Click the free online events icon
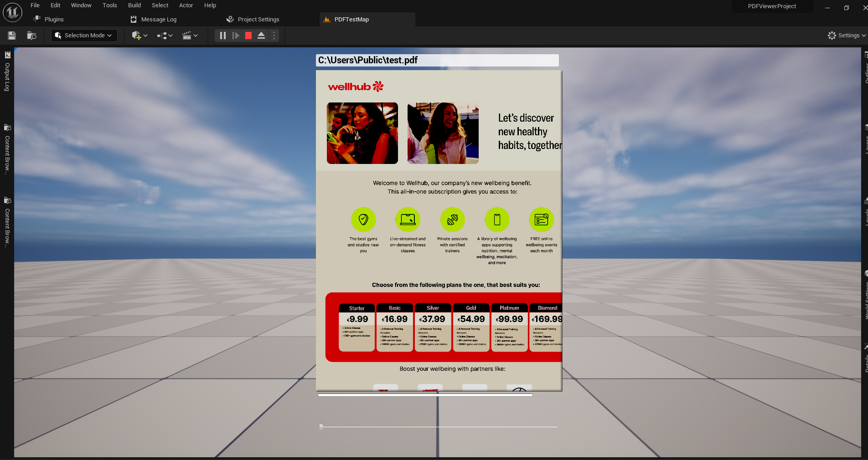The image size is (868, 460). click(x=542, y=220)
